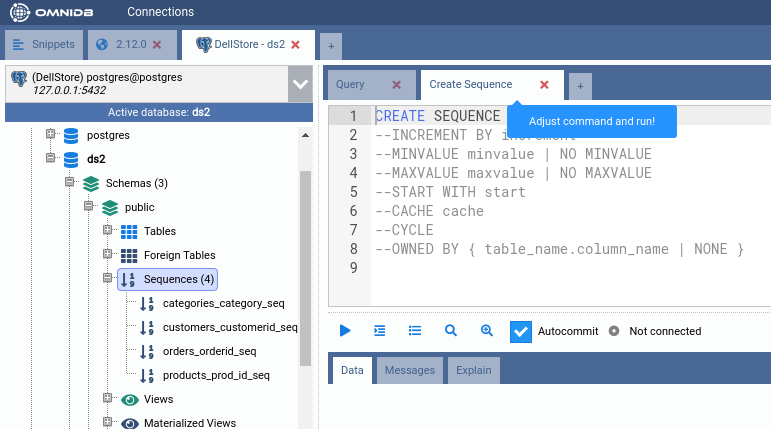Image resolution: width=771 pixels, height=429 pixels.
Task: Click the Tables grid icon
Action: (x=129, y=232)
